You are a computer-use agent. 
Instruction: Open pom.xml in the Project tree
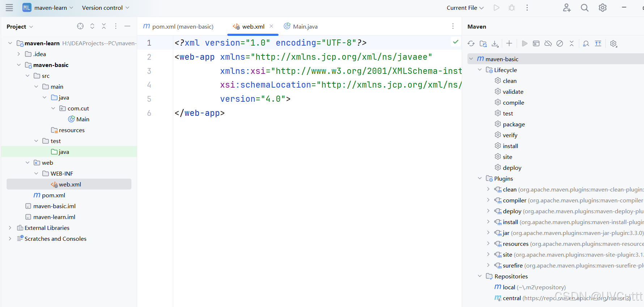click(x=50, y=195)
